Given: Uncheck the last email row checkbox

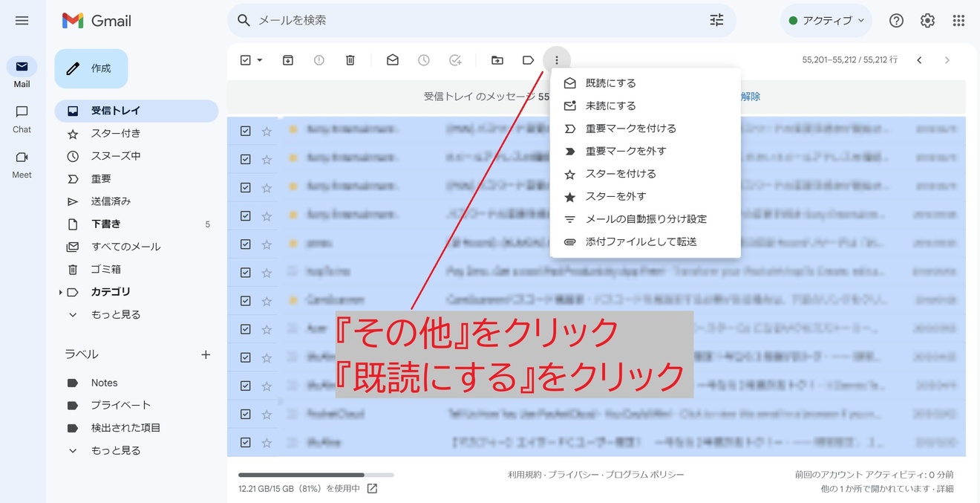Looking at the screenshot, I should tap(246, 443).
